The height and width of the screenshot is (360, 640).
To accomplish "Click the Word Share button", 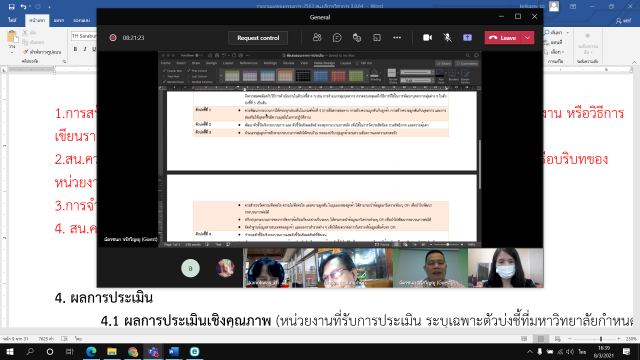I will [624, 20].
